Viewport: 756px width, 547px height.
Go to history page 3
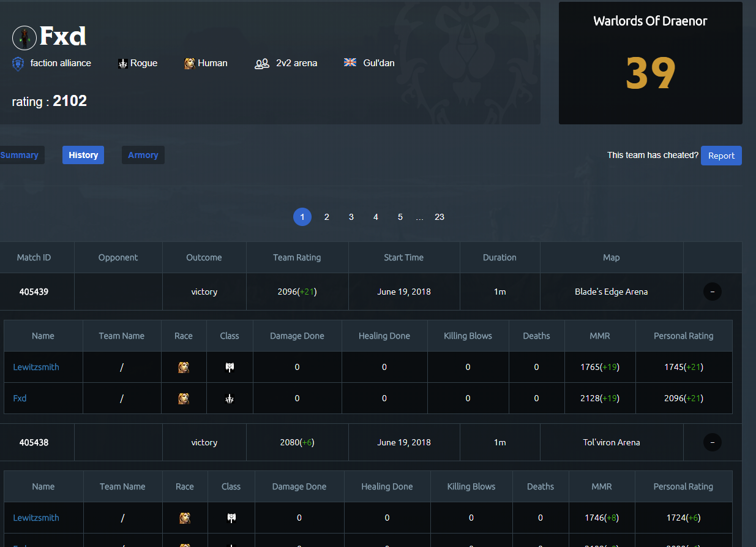pos(351,217)
